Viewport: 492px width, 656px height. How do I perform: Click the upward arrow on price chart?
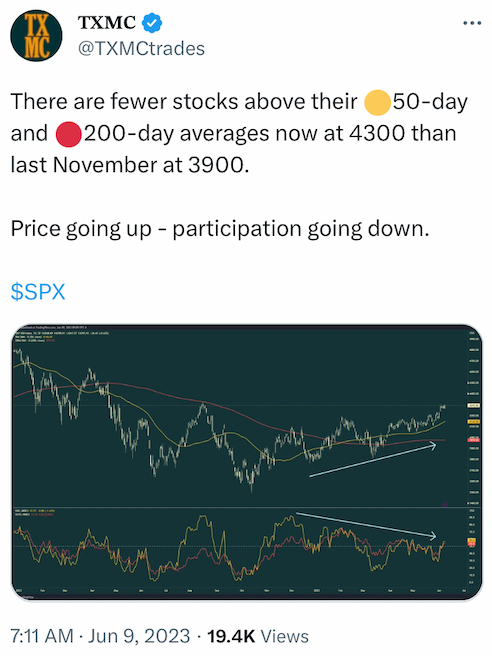click(x=373, y=460)
